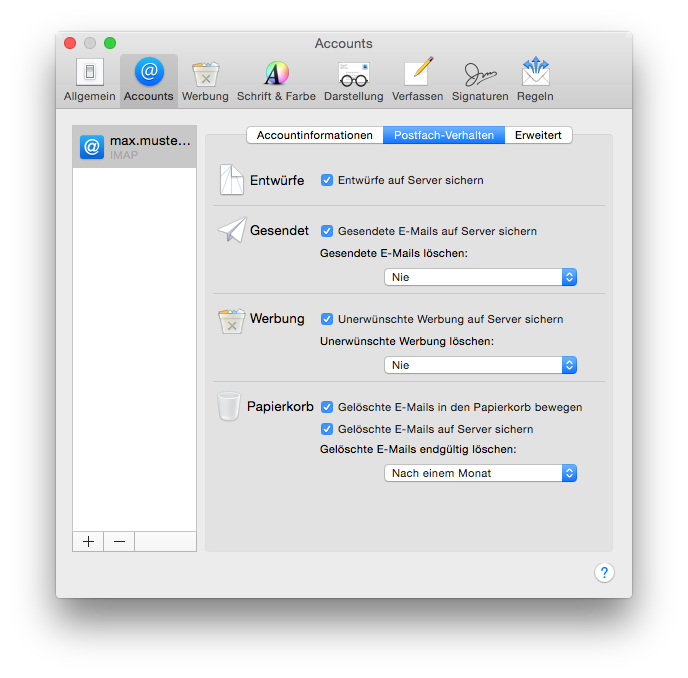Open the Nach einem Monat dropdown
The image size is (688, 678).
tap(480, 473)
